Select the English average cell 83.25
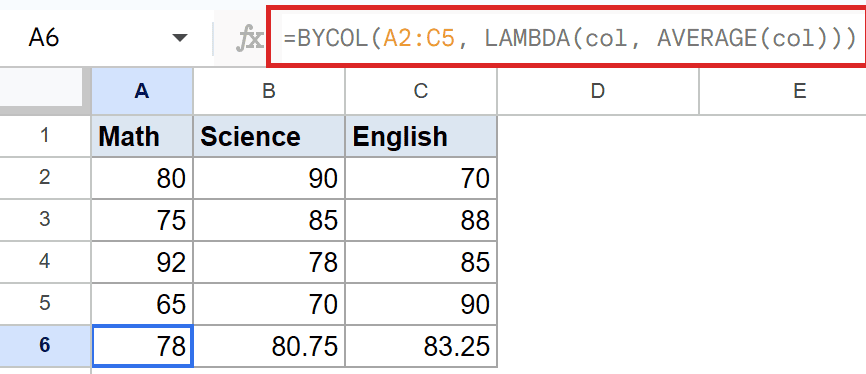 pyautogui.click(x=421, y=346)
